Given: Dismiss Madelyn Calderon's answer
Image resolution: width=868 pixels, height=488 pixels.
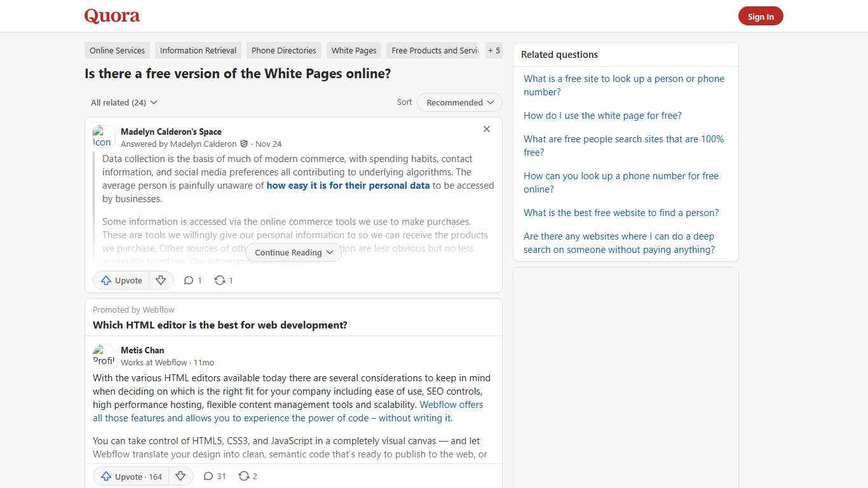Looking at the screenshot, I should click(487, 129).
